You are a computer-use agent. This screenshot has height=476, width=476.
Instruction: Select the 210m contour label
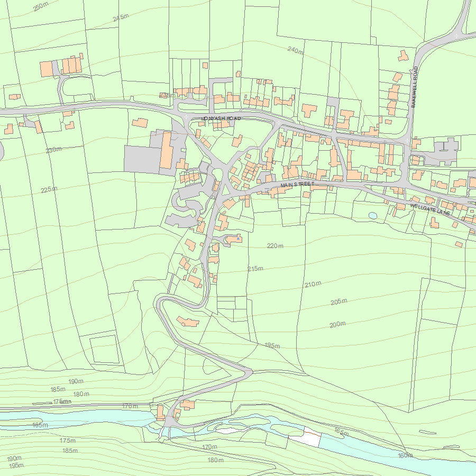tap(313, 284)
